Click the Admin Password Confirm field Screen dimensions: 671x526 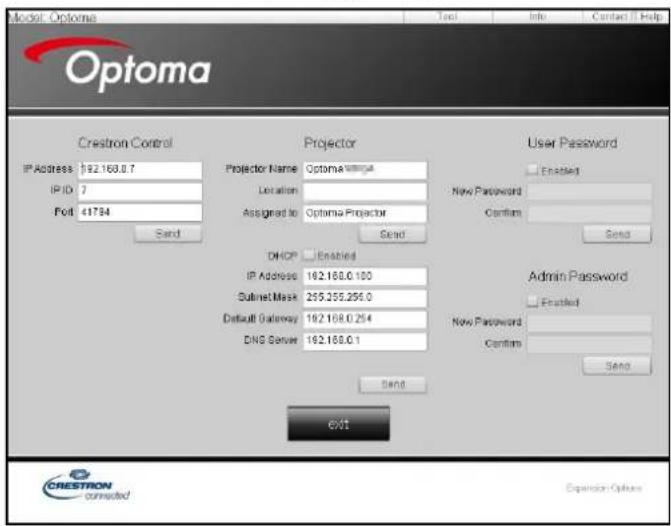tap(589, 344)
